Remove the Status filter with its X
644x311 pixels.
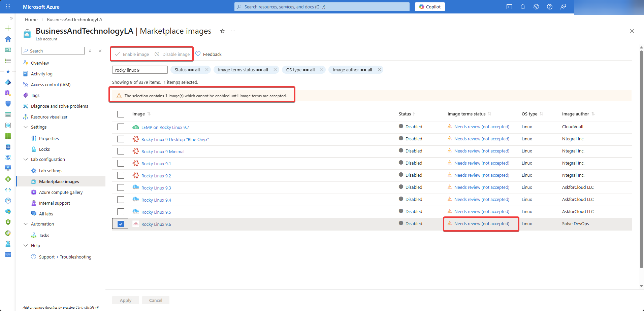(x=207, y=70)
